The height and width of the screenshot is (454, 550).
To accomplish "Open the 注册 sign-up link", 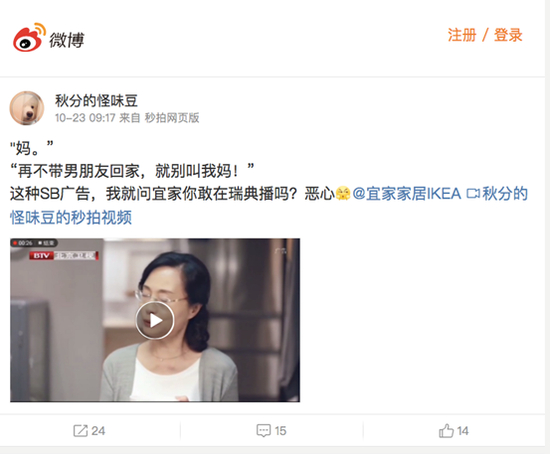I will pyautogui.click(x=462, y=35).
